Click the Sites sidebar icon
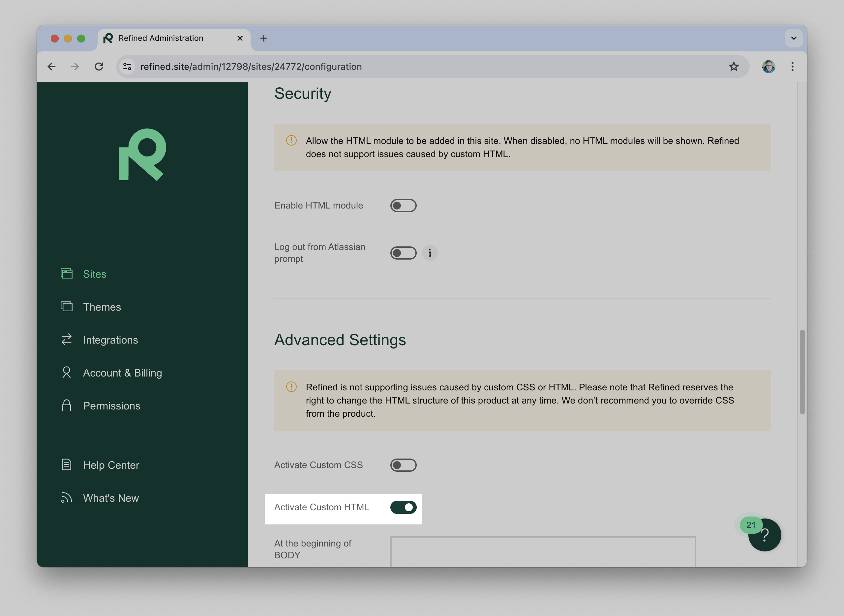This screenshot has height=616, width=844. point(66,274)
